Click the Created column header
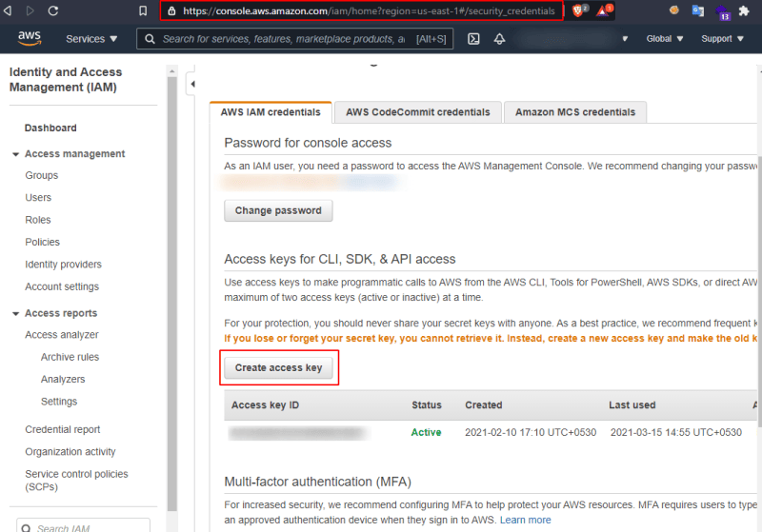 484,405
